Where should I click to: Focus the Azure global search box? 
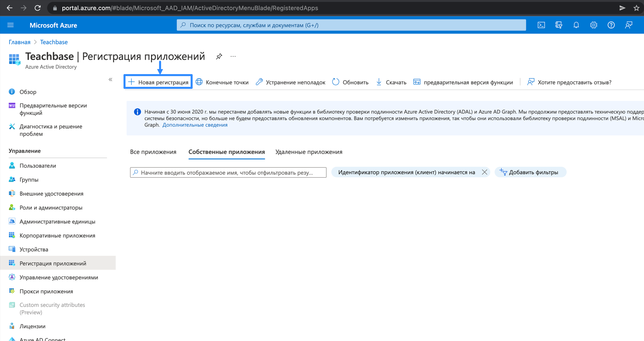click(x=351, y=25)
